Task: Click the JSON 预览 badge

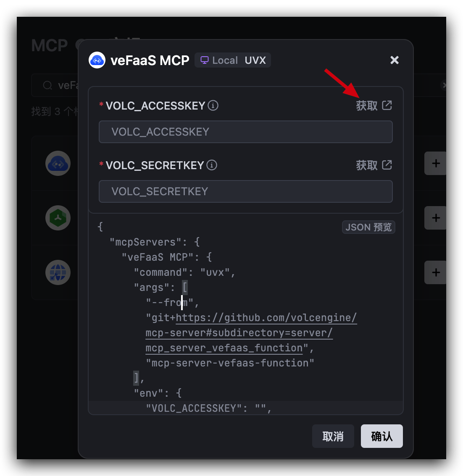Action: [368, 227]
